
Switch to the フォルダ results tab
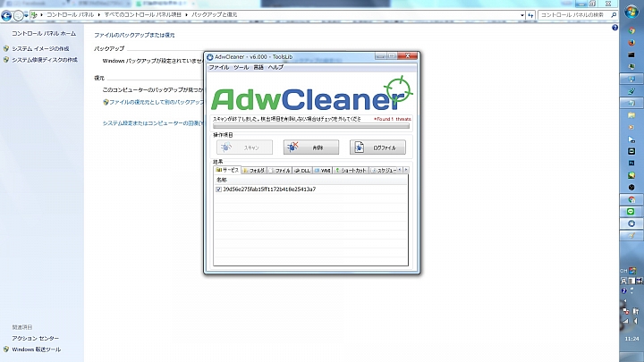click(254, 171)
